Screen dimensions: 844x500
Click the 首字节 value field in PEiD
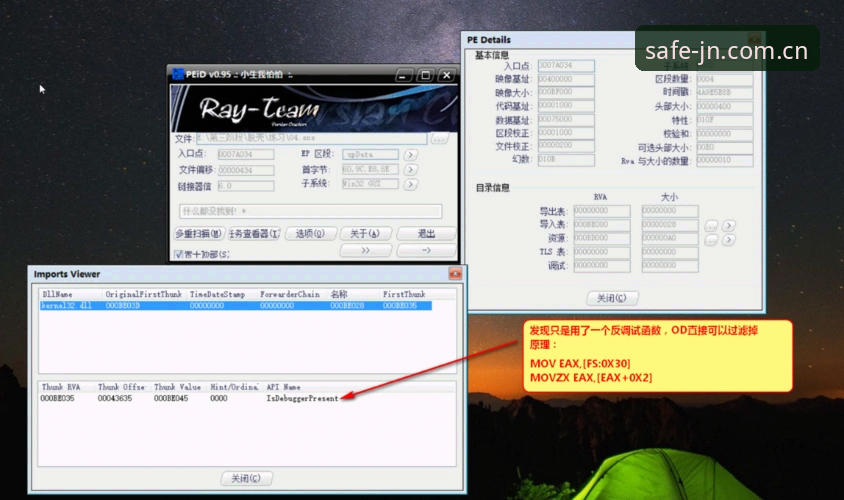(370, 169)
